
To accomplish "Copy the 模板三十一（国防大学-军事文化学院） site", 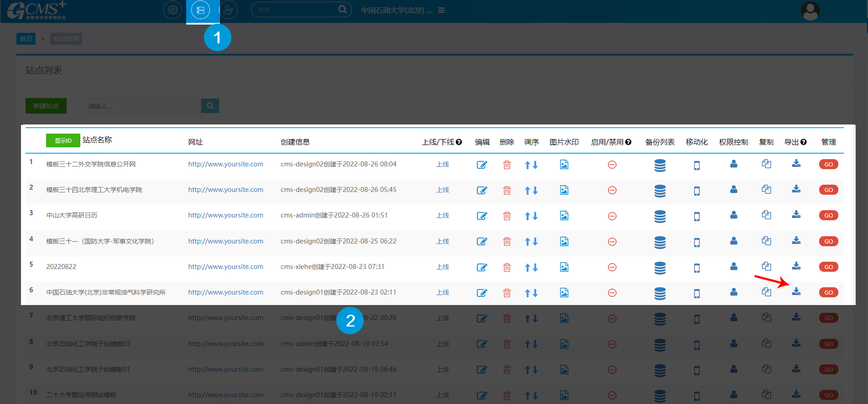I will pyautogui.click(x=766, y=240).
